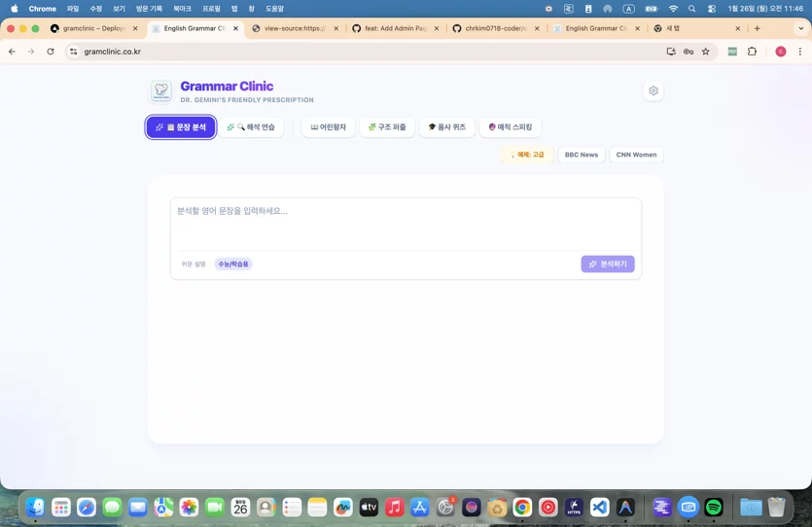Click the Grammar Clinic elephant logo
The width and height of the screenshot is (812, 527).
161,90
